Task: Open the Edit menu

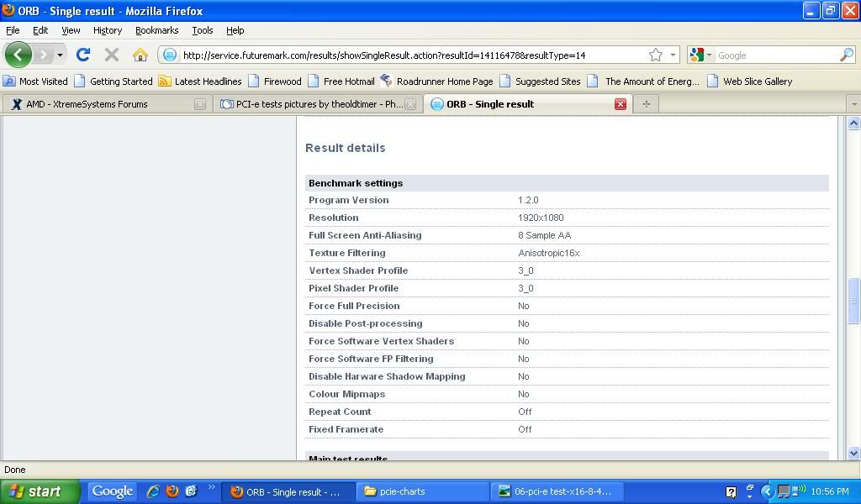Action: pos(40,30)
